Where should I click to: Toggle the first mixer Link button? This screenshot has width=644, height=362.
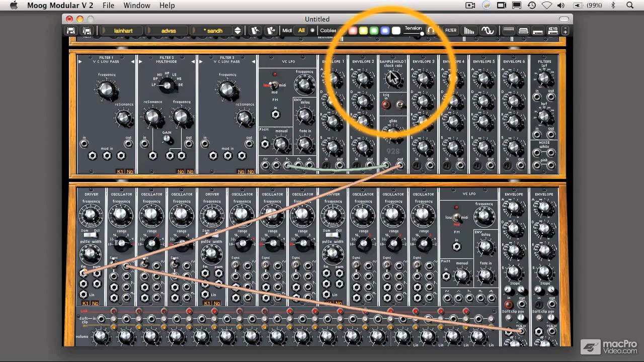(x=113, y=311)
